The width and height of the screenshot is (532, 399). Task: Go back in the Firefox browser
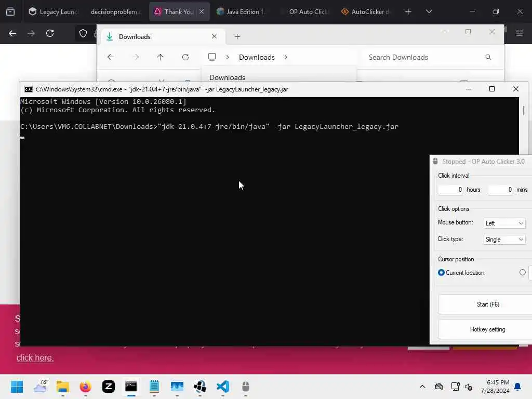(12, 33)
